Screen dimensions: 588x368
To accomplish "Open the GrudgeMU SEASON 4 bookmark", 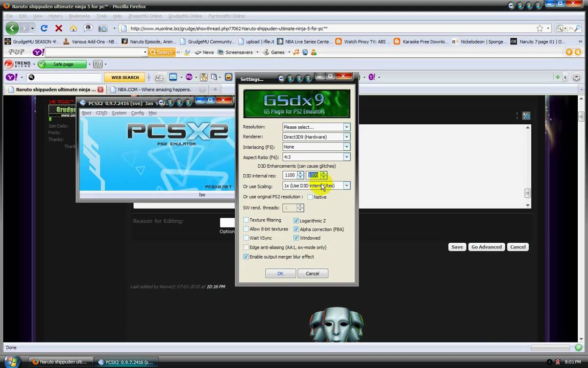I will pos(32,42).
